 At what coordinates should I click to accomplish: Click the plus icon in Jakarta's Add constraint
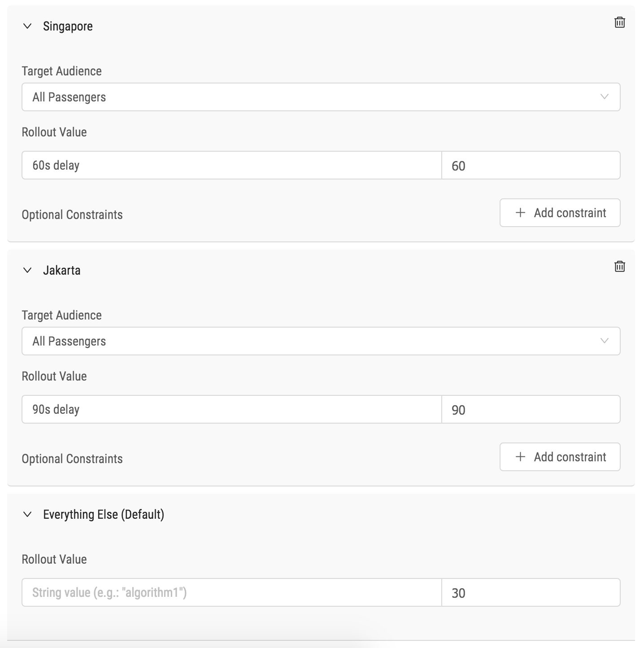coord(520,457)
